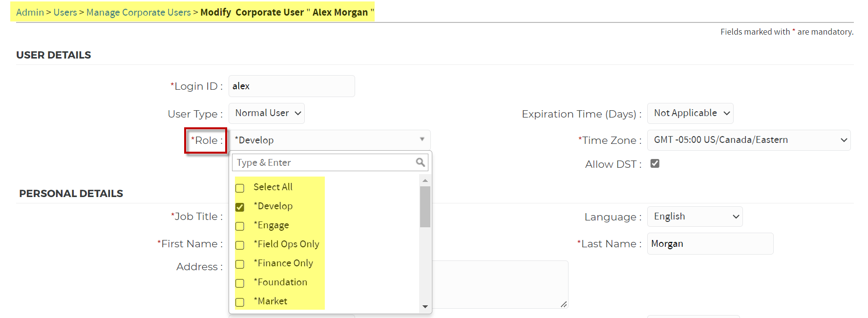868x318 pixels.
Task: Navigate to Manage Corporate Users breadcrumb
Action: pos(139,12)
